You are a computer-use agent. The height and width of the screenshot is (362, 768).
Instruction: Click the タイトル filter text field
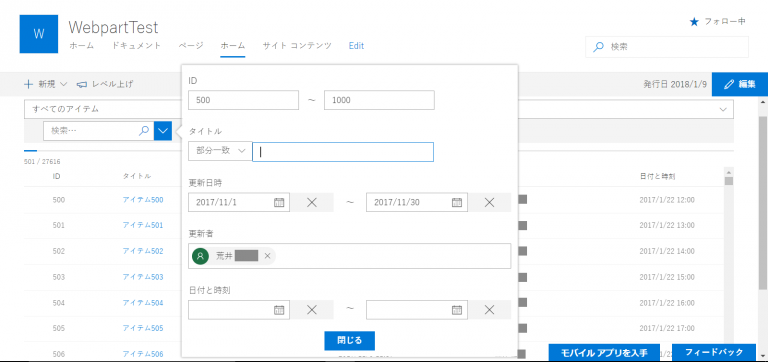pyautogui.click(x=343, y=152)
